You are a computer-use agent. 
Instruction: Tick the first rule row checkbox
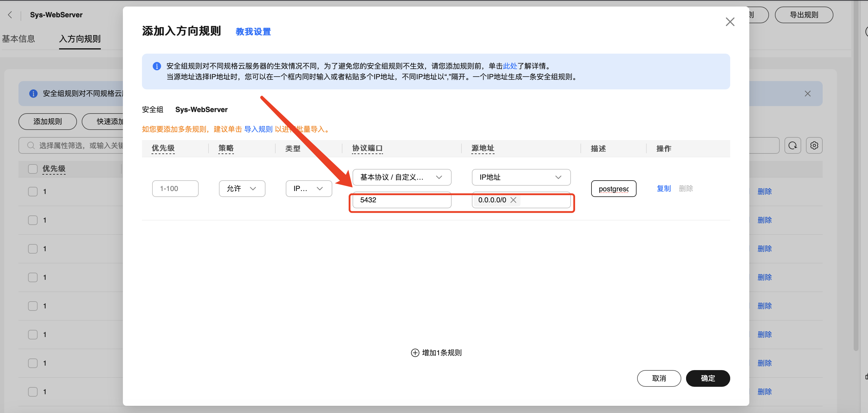pyautogui.click(x=33, y=192)
